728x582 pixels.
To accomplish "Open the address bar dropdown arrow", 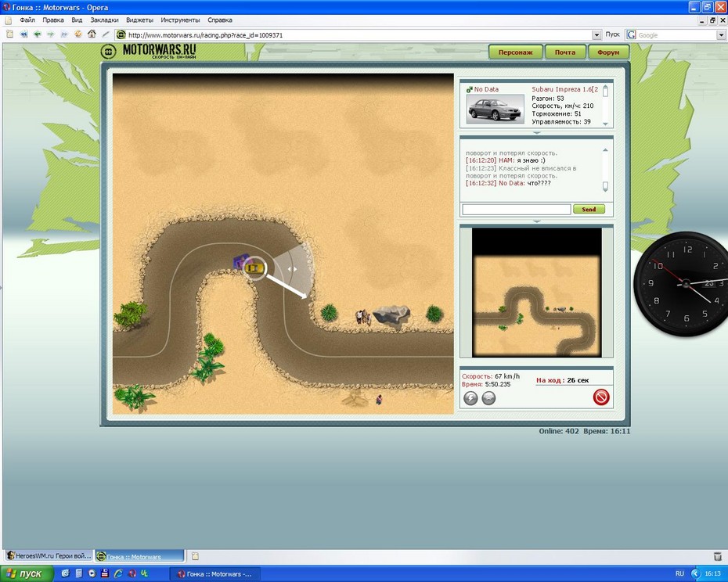I will (597, 35).
